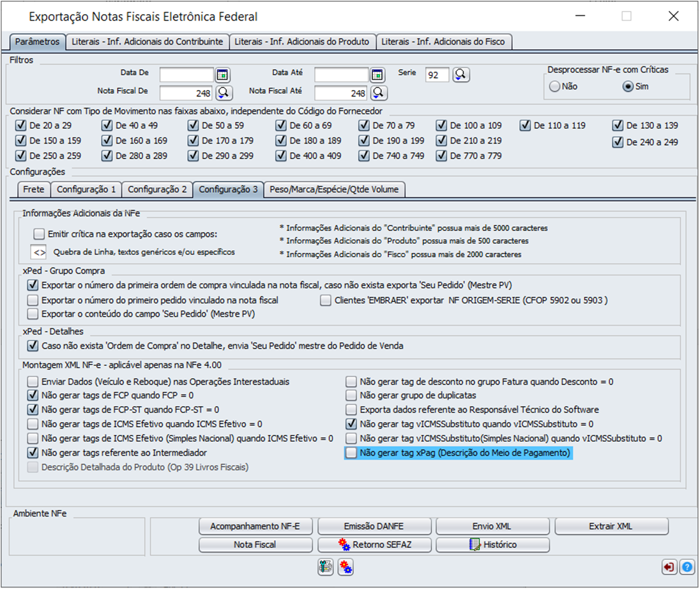Viewport: 700px width, 590px height.
Task: Uncheck 'Exportar o número da primeira ordem de compra'
Action: 33,285
